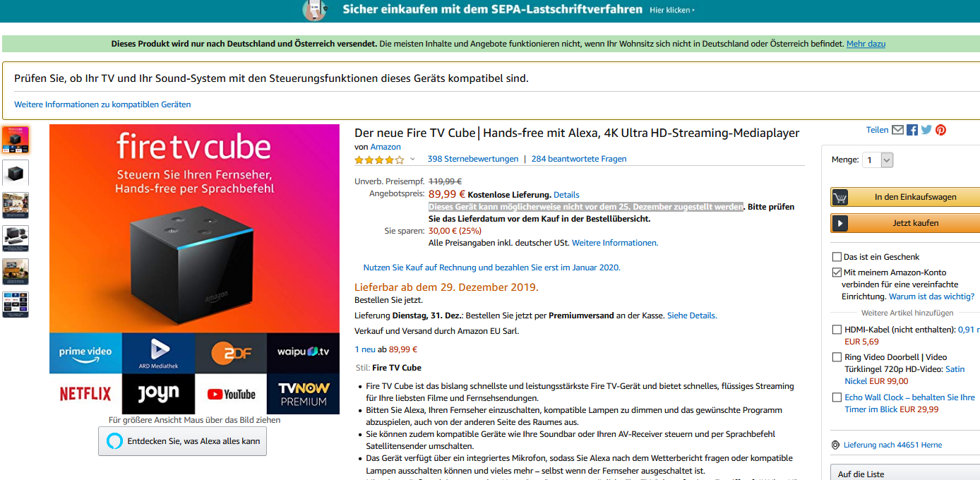
Task: Click the play arrow icon on Jetzt kaufen
Action: pos(839,223)
